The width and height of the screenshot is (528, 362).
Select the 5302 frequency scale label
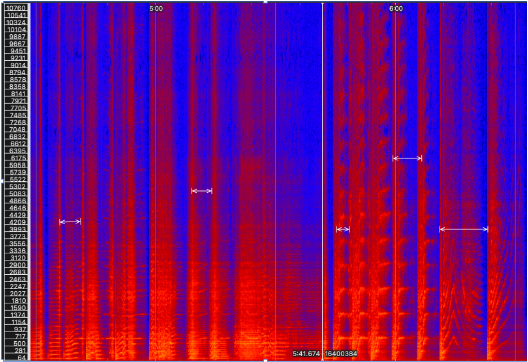pyautogui.click(x=16, y=187)
